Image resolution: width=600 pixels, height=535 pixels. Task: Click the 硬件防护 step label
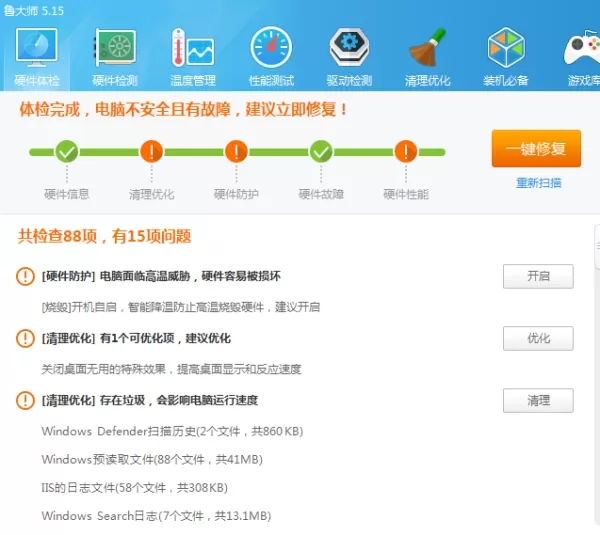coord(236,194)
